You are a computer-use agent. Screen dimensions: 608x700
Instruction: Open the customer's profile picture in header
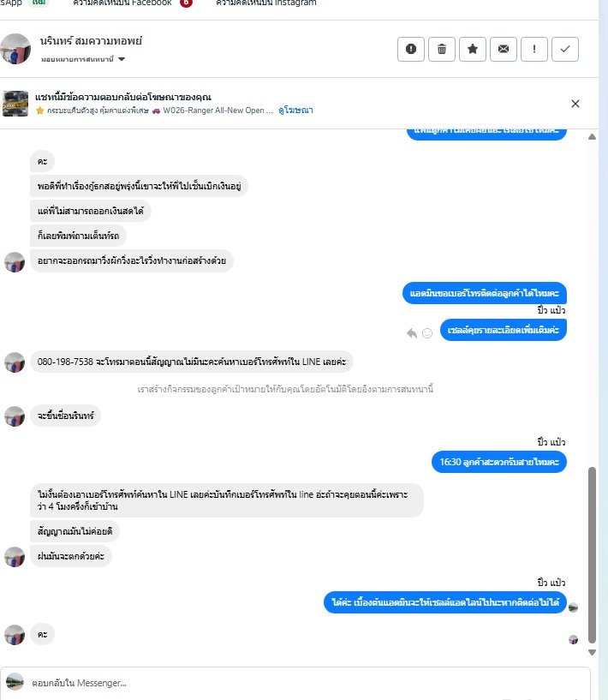coord(15,49)
